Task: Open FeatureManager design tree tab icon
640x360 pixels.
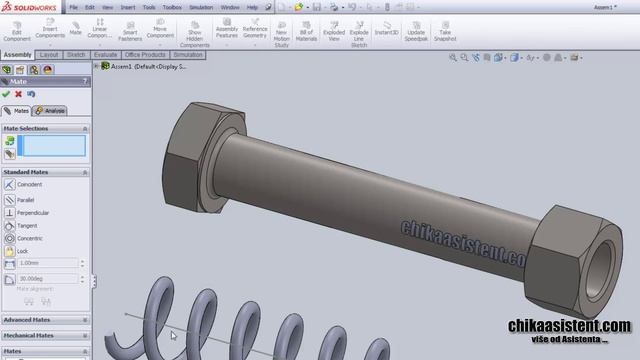Action: click(7, 70)
